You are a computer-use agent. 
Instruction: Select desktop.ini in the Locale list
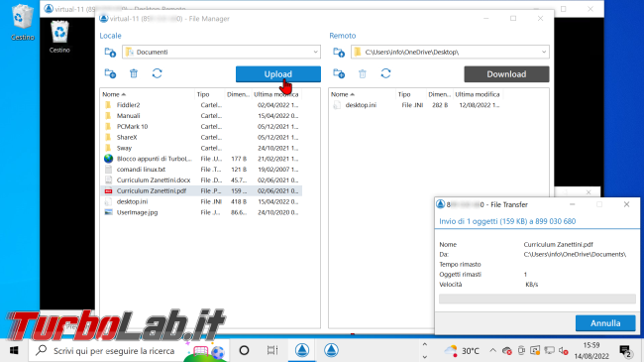201,201
